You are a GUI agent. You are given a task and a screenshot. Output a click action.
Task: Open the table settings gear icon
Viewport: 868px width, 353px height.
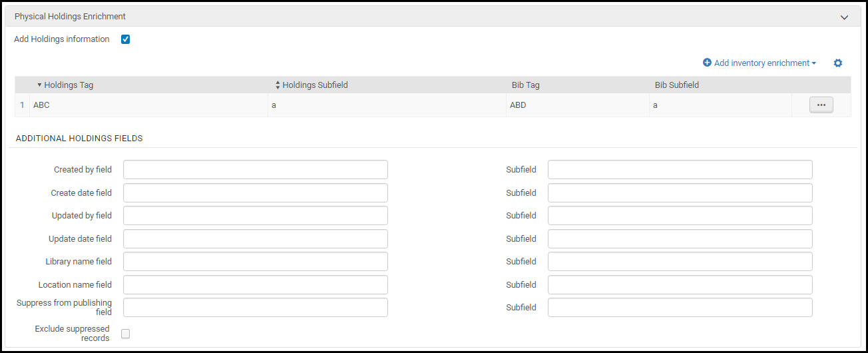(838, 63)
